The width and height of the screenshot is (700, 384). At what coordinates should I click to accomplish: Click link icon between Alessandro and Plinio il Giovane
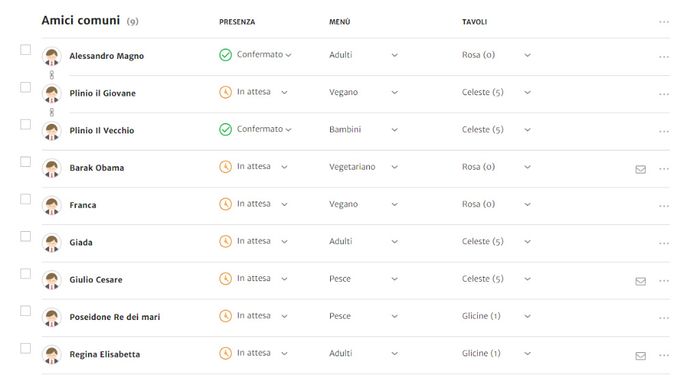tap(52, 75)
